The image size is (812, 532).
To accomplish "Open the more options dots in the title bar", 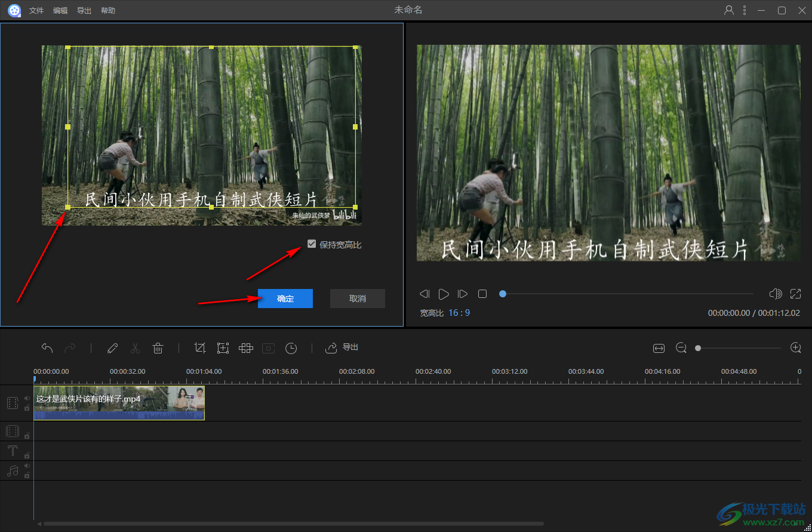I will (745, 10).
